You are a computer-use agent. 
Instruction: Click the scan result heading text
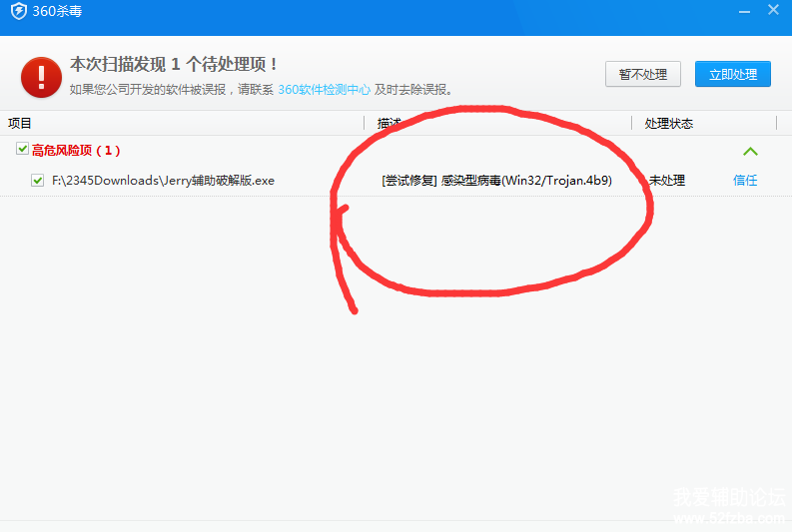(174, 65)
